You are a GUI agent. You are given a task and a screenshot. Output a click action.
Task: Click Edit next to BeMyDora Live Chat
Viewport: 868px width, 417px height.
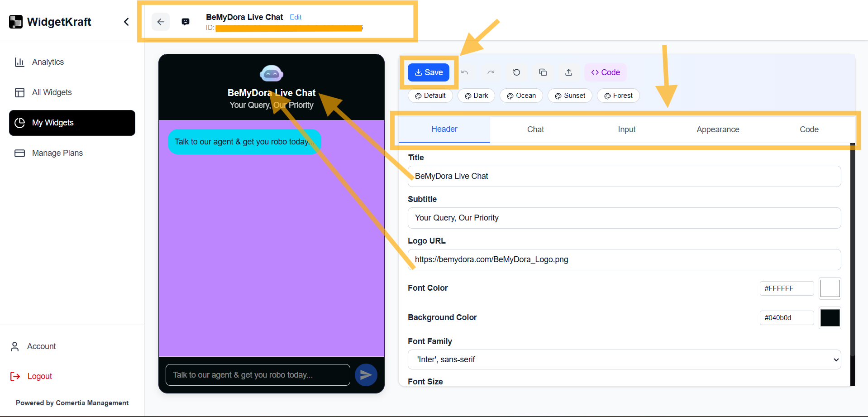296,17
